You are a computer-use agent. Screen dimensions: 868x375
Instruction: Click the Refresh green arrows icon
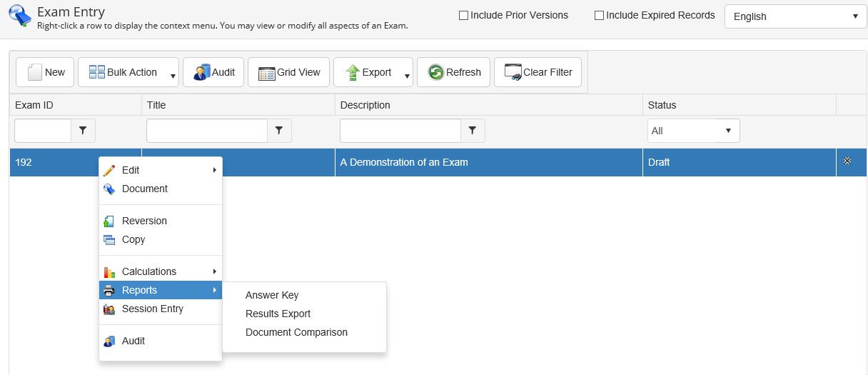click(435, 72)
